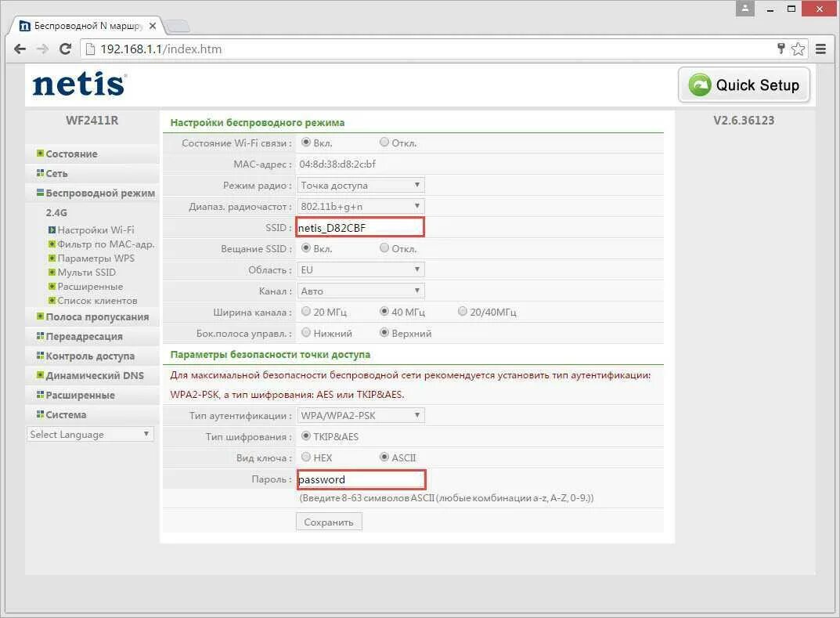This screenshot has width=840, height=618.
Task: Click the saved-password key icon in address bar
Action: tap(781, 49)
